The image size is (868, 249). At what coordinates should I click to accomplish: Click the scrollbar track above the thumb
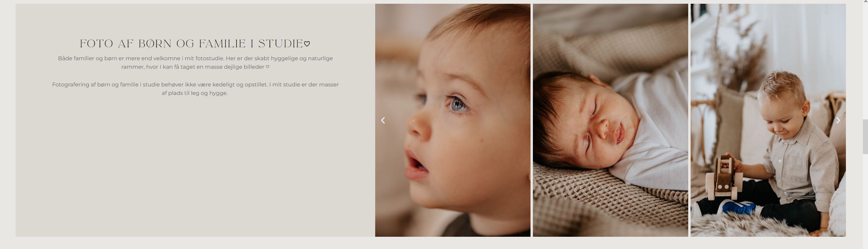865,61
